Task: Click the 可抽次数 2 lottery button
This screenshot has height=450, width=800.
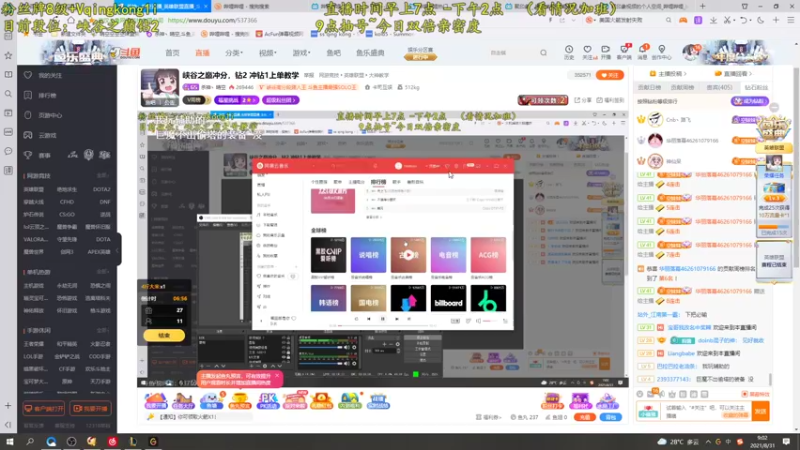Action: click(542, 100)
